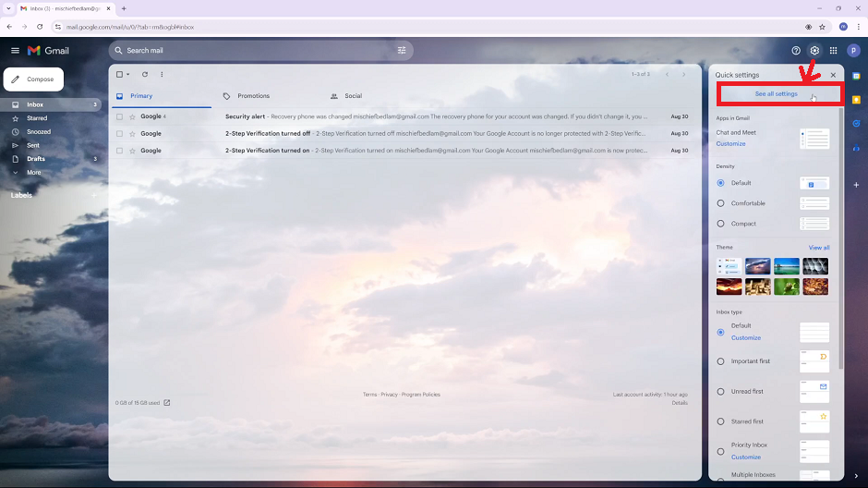Viewport: 868px width, 488px height.
Task: Star the 2-Step Verification turned on email
Action: click(x=132, y=151)
